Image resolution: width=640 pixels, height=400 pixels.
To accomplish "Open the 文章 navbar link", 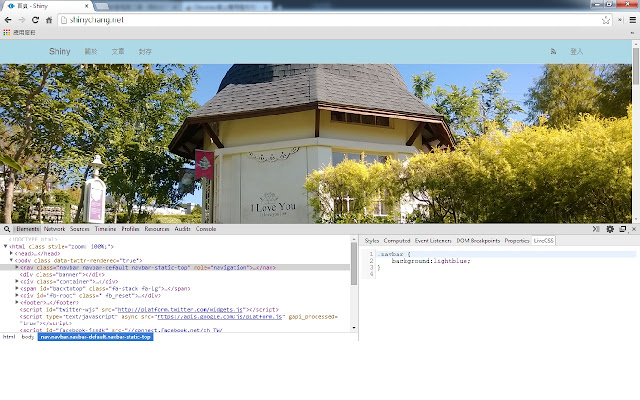I will pos(118,51).
